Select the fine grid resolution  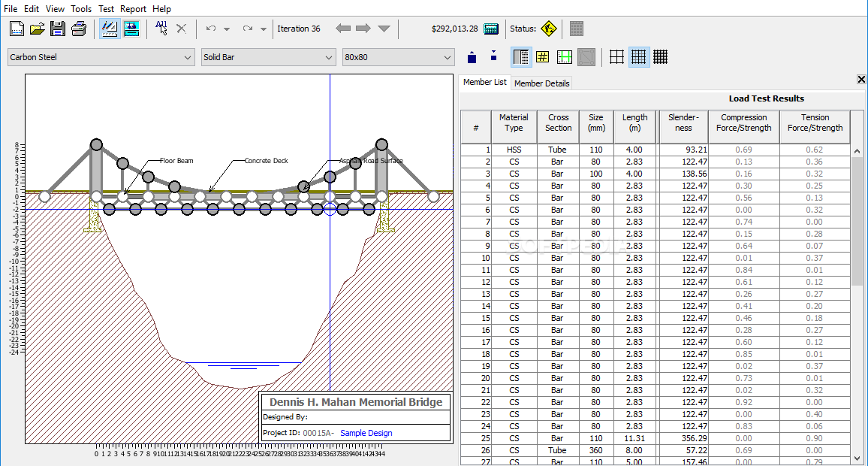click(661, 57)
